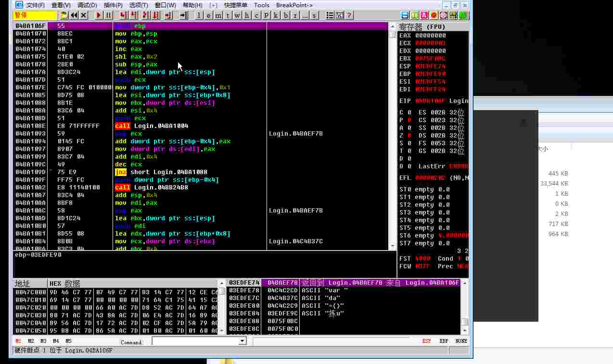Show the CPU window via 'c' button
Screen dimensions: 613x364
click(256, 15)
